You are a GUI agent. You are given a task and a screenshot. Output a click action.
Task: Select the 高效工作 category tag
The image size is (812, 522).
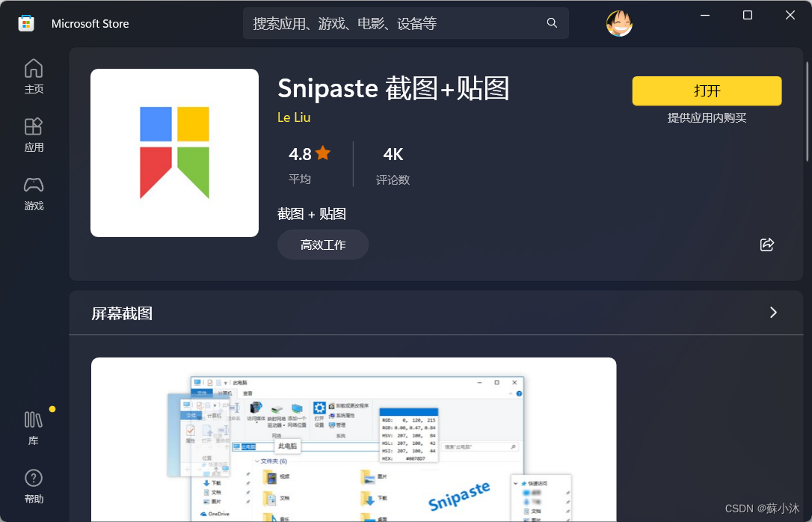click(323, 245)
